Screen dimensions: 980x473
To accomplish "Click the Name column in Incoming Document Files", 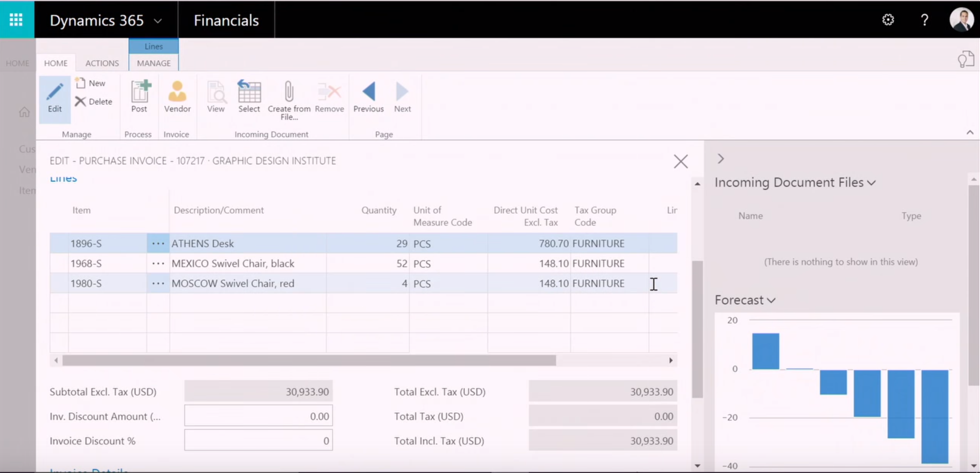I will pyautogui.click(x=750, y=216).
